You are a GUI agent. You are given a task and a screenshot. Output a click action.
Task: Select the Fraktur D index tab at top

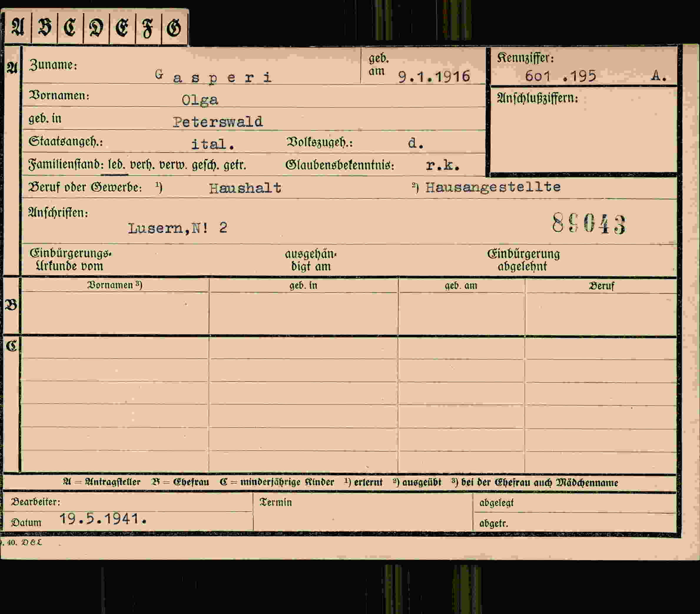(x=96, y=27)
